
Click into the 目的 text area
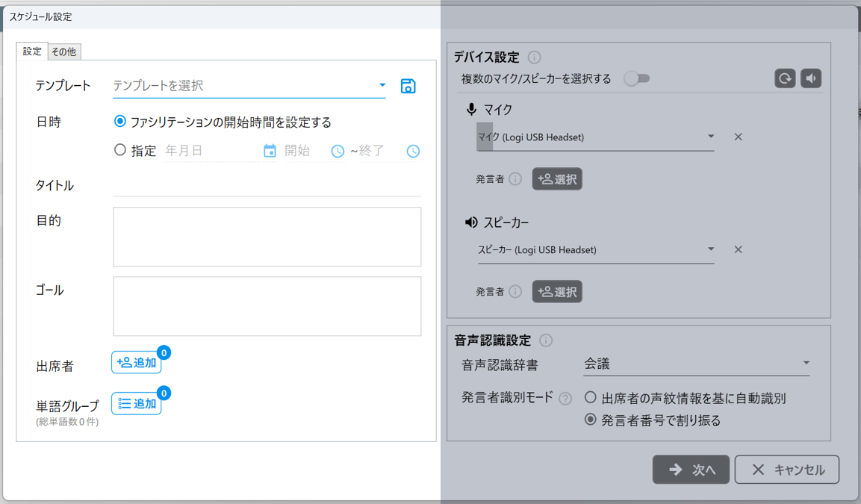pyautogui.click(x=267, y=237)
